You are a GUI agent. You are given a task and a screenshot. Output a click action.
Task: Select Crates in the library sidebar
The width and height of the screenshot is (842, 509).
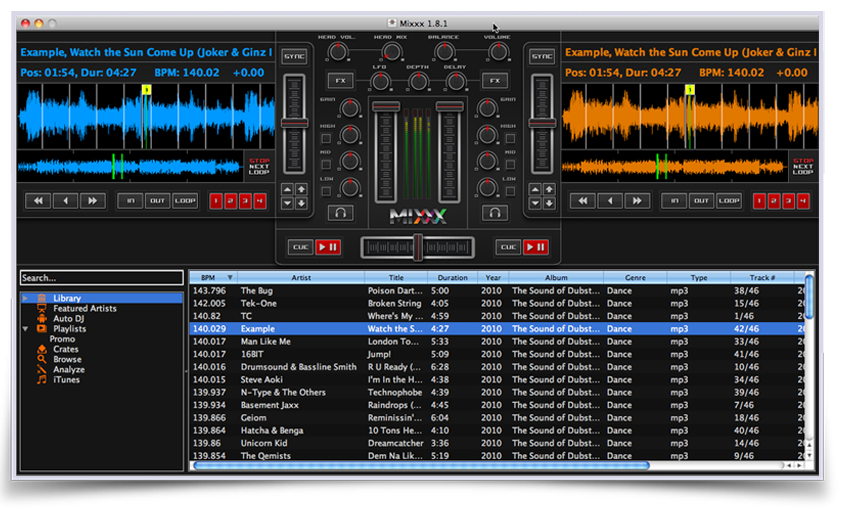[x=66, y=349]
